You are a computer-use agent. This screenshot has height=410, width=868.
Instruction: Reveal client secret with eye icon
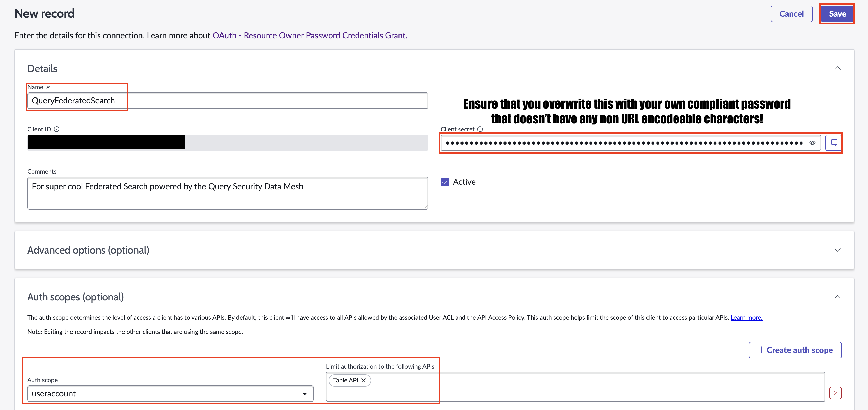tap(812, 143)
